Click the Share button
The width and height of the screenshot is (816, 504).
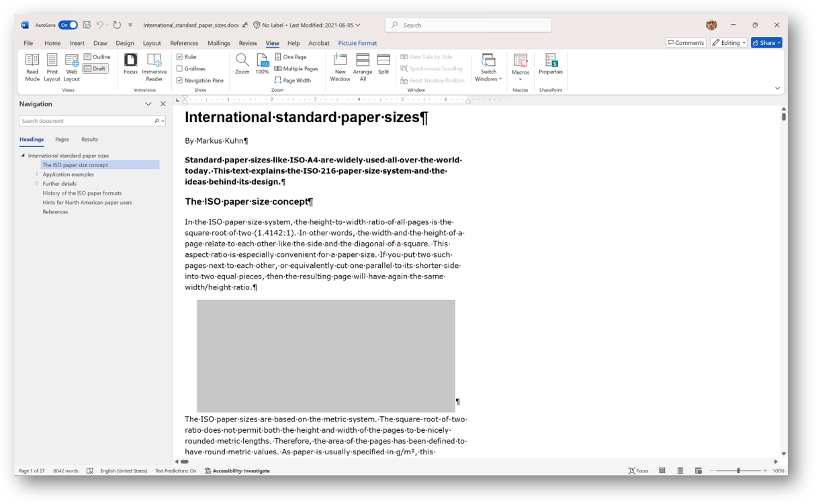click(766, 42)
